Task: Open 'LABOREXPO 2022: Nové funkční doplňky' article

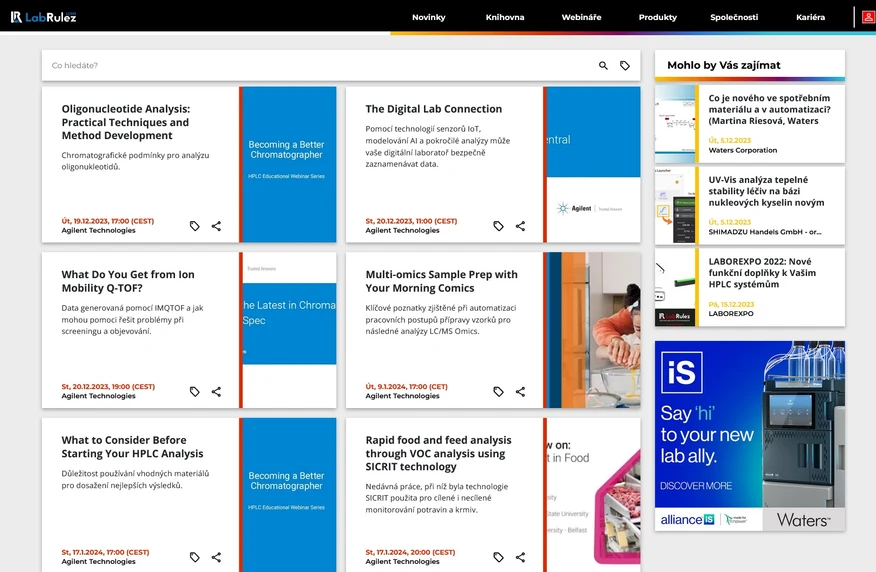Action: click(x=762, y=273)
